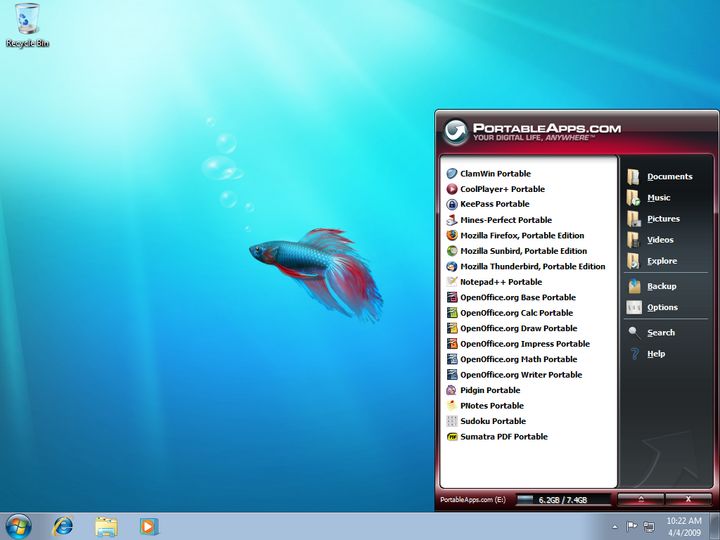This screenshot has height=540, width=720.
Task: Select OpenOffice.org Calc Portable entry text
Action: coord(517,313)
